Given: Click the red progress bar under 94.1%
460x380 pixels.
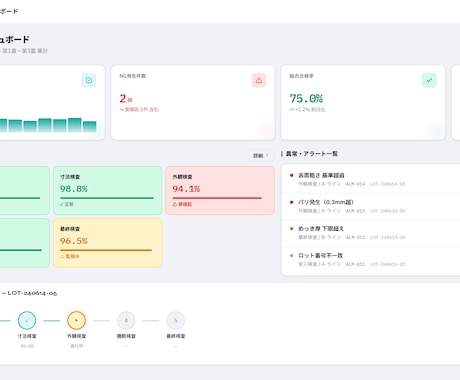Looking at the screenshot, I should click(217, 198).
